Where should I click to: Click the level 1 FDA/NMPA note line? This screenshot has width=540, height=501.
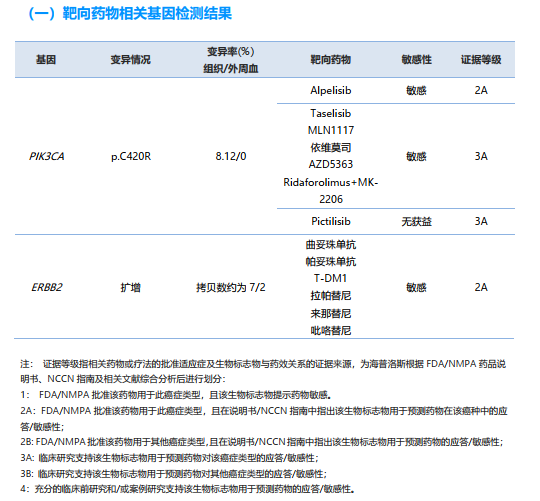pos(176,395)
